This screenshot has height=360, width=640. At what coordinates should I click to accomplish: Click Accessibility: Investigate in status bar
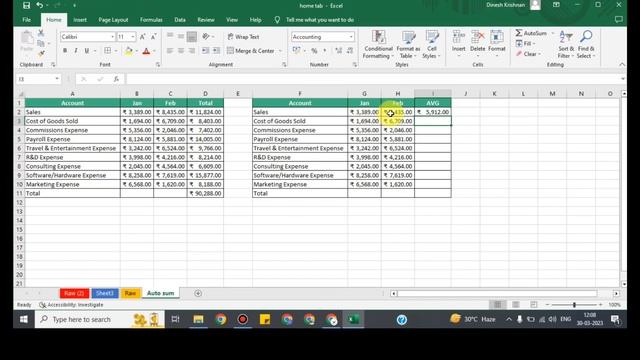[71, 305]
